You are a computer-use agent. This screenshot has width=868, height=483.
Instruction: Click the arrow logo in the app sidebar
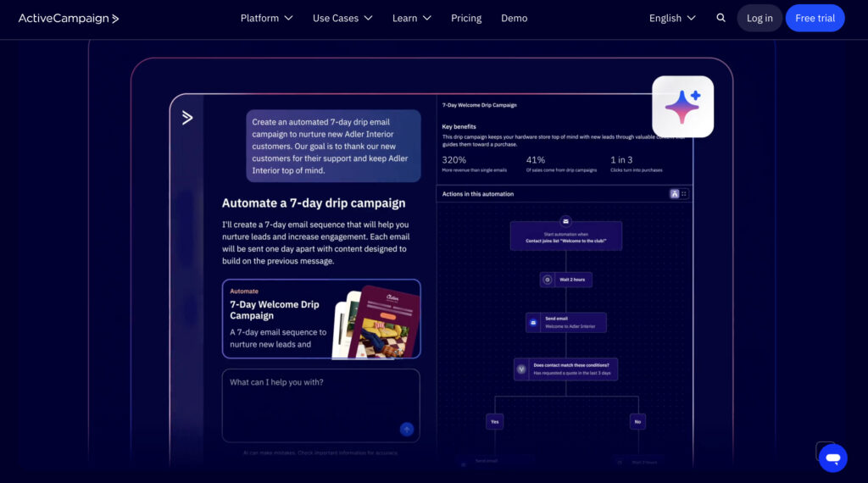187,117
